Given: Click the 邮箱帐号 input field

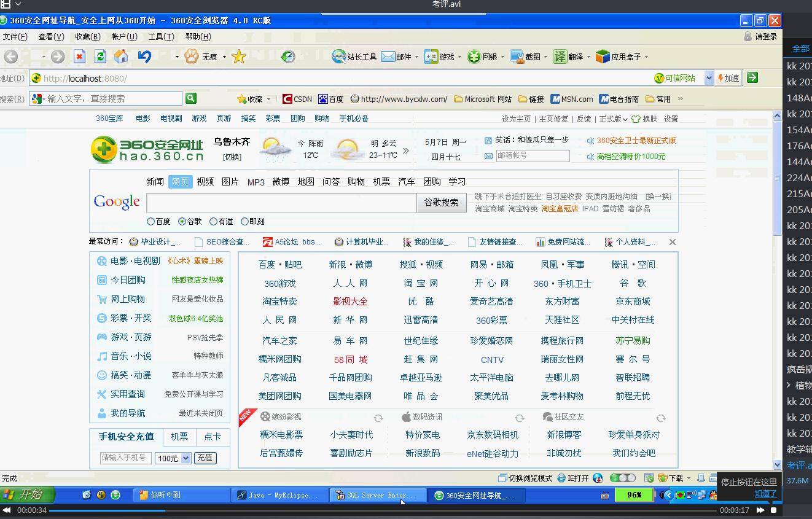Looking at the screenshot, I should point(533,156).
